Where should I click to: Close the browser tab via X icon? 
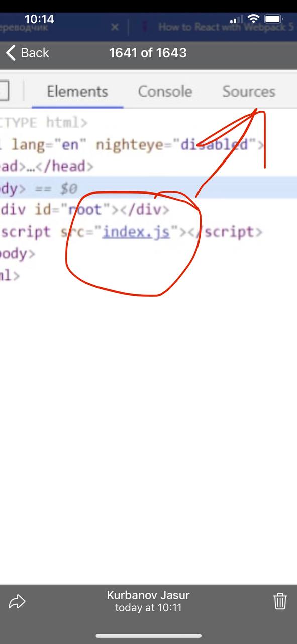coord(115,27)
